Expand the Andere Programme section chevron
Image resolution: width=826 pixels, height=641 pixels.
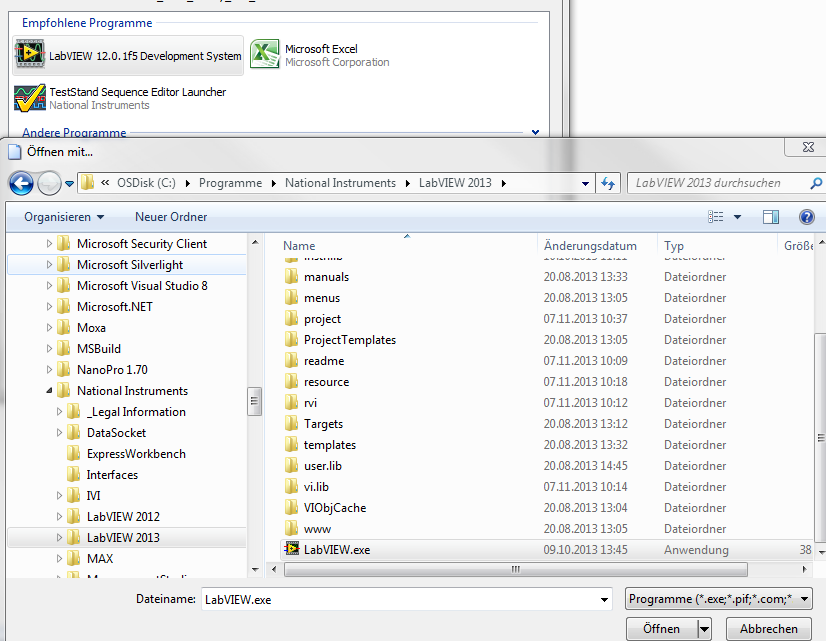click(535, 132)
